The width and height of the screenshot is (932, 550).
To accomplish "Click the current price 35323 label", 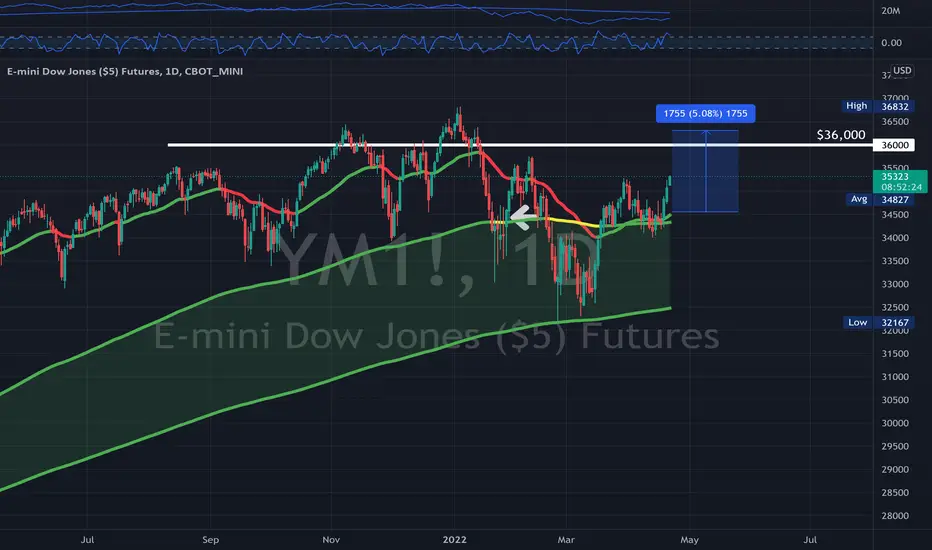I will (x=900, y=181).
